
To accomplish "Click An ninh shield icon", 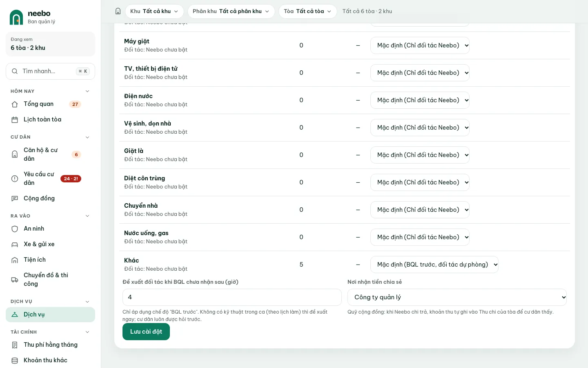I will pos(15,229).
